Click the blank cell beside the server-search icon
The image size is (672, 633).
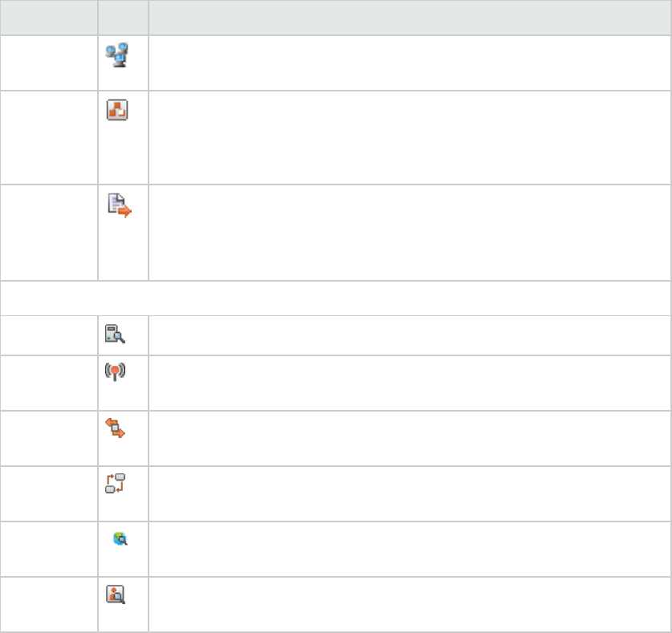409,337
